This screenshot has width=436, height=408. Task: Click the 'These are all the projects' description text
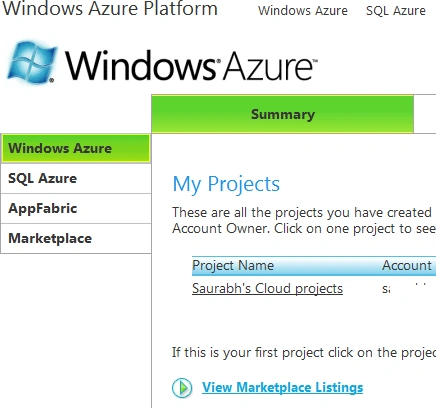304,220
